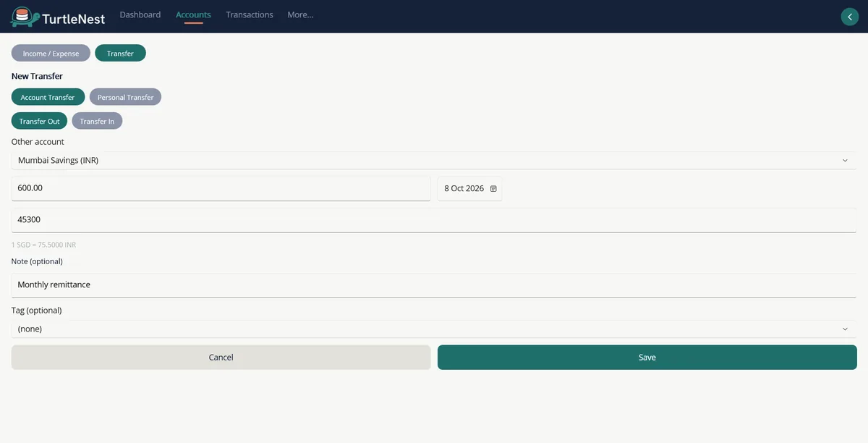The width and height of the screenshot is (868, 443).
Task: Expand the Tag (optional) dropdown
Action: [x=434, y=329]
